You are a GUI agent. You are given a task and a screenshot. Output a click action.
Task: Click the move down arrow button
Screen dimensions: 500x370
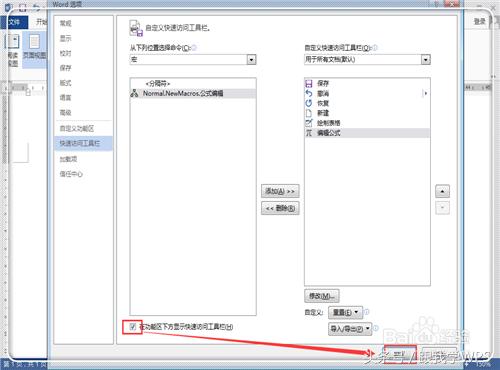tap(442, 208)
